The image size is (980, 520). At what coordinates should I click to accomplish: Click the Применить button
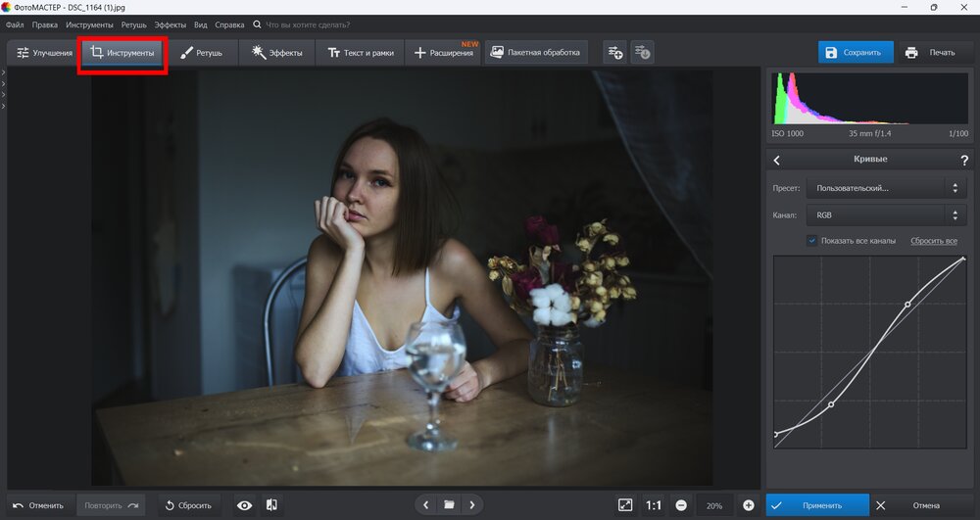[x=817, y=505]
